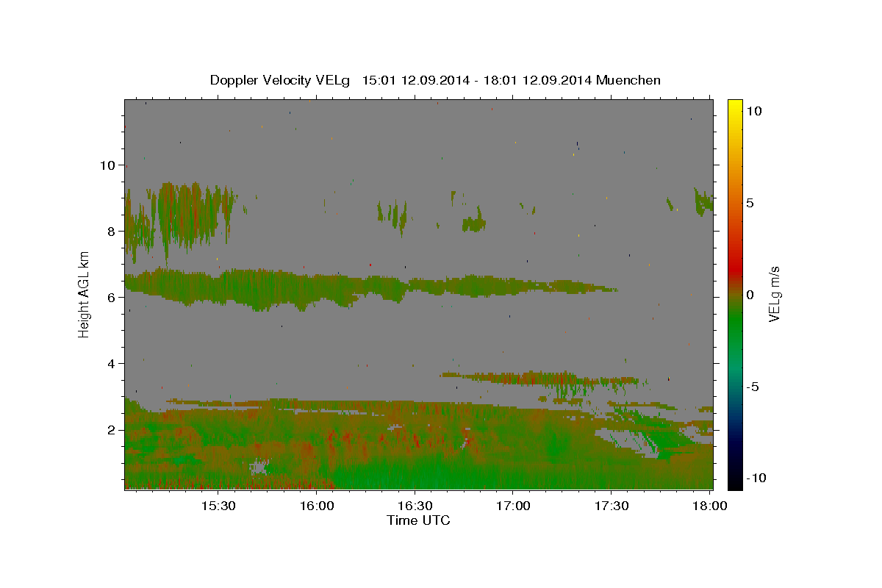
Task: Click the colorbar value 0 label
Action: (x=750, y=295)
